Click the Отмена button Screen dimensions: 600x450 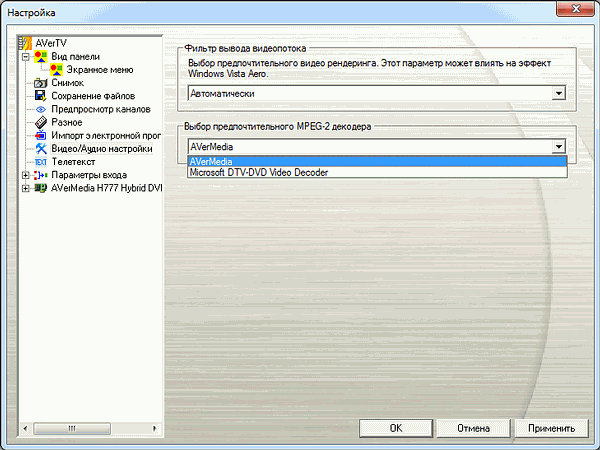pyautogui.click(x=474, y=428)
